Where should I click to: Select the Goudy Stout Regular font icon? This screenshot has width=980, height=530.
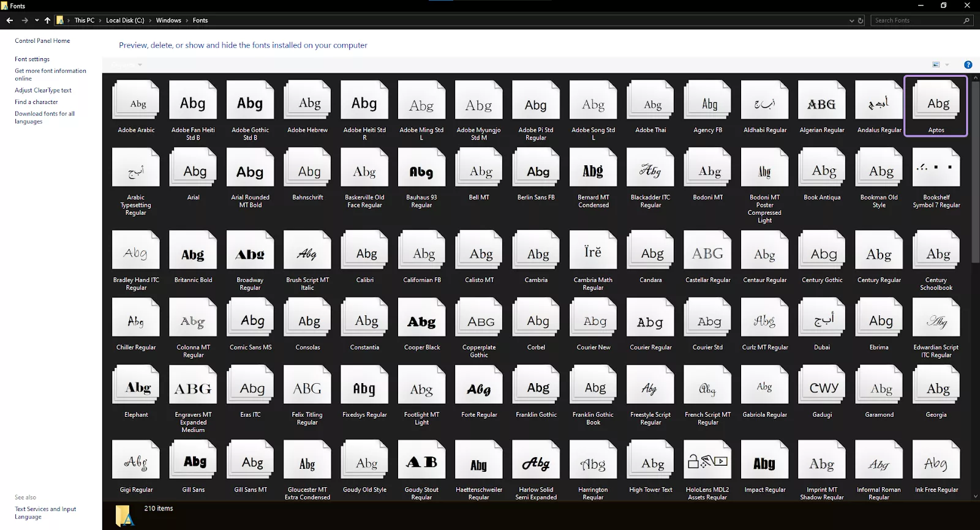pos(421,460)
